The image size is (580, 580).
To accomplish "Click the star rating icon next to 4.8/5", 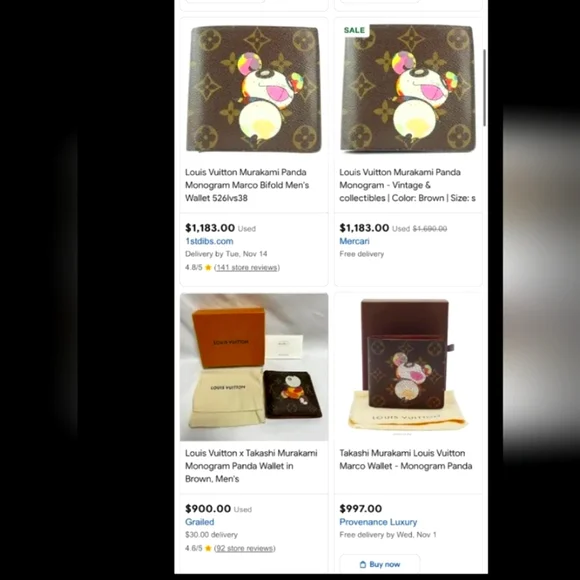I will (x=208, y=267).
